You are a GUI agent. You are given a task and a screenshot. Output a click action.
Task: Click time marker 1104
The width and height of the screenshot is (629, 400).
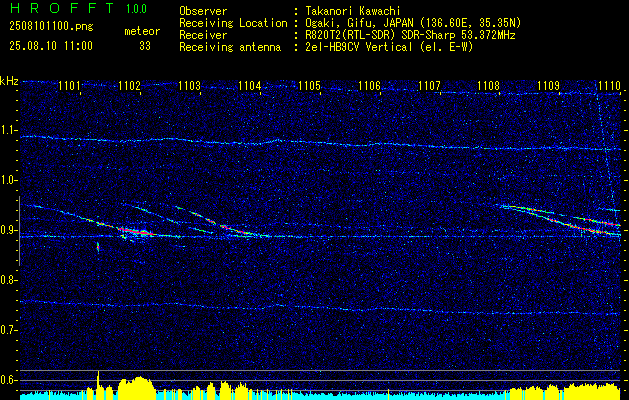point(250,85)
